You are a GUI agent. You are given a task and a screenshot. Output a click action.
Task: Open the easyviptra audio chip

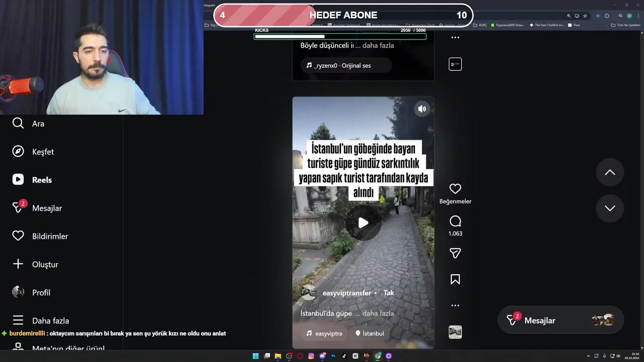point(324,333)
